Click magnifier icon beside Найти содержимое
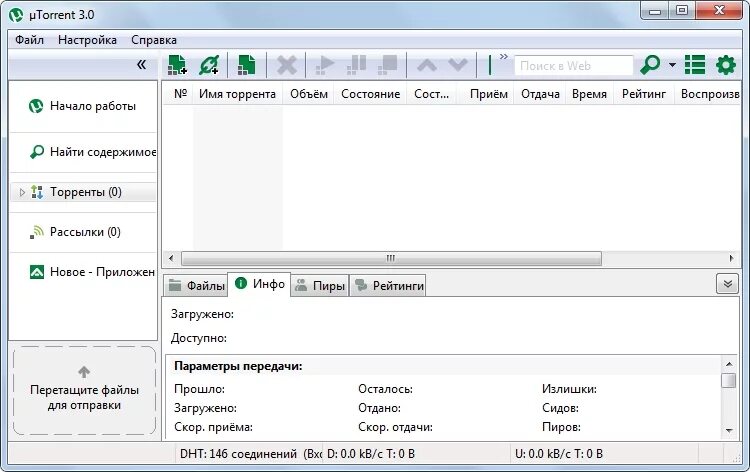Image resolution: width=750 pixels, height=472 pixels. [x=36, y=152]
